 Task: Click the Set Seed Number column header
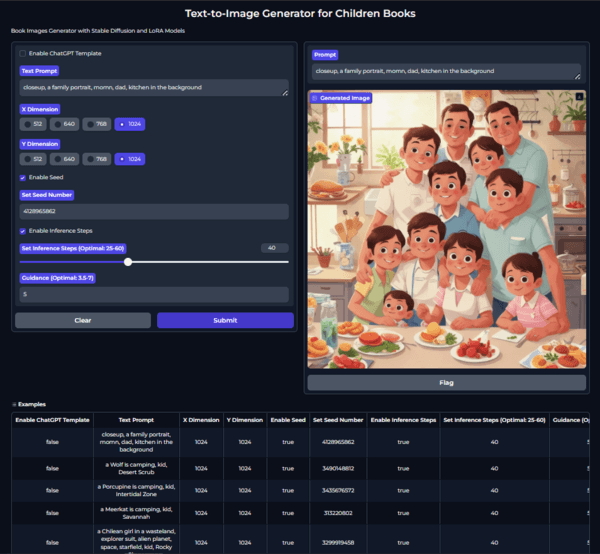(338, 420)
